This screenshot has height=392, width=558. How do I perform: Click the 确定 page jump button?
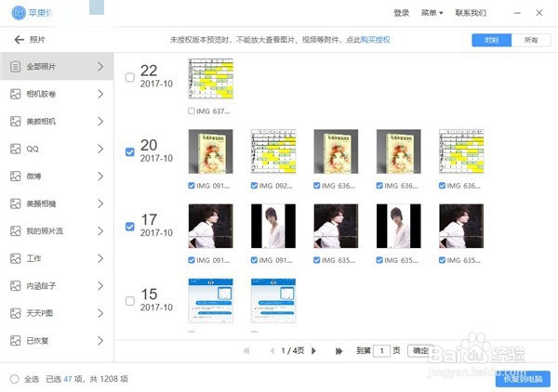click(420, 351)
